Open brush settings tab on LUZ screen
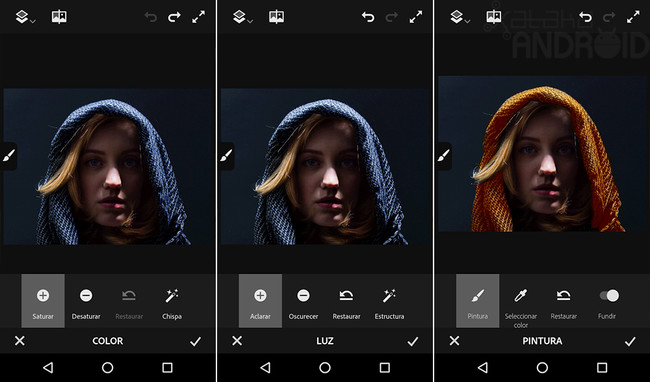Viewport: 650px width, 382px height. 226,156
